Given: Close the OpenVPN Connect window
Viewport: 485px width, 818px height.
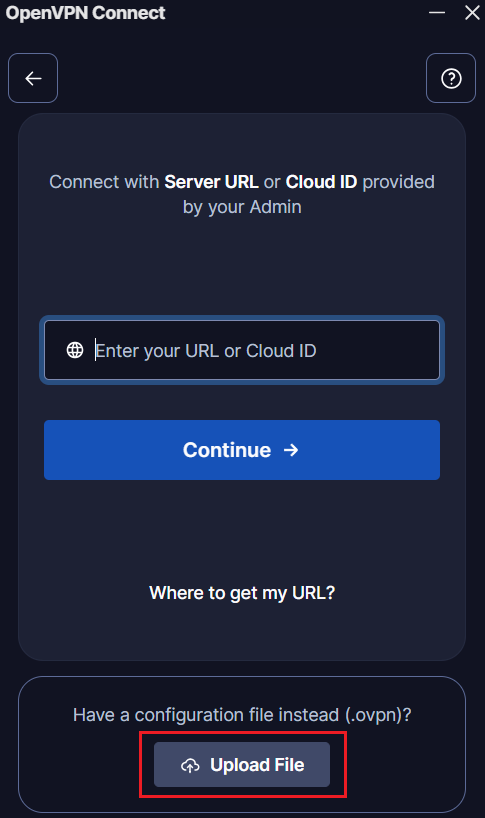Looking at the screenshot, I should (x=472, y=12).
